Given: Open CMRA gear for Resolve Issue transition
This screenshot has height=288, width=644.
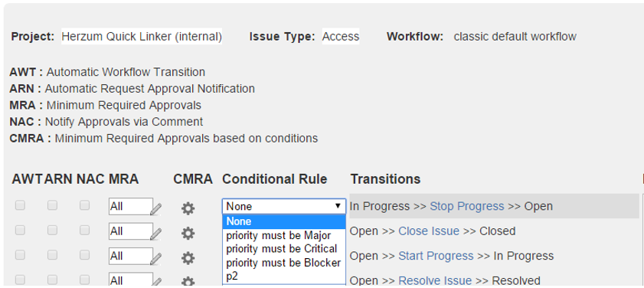Looking at the screenshot, I should pos(188,282).
